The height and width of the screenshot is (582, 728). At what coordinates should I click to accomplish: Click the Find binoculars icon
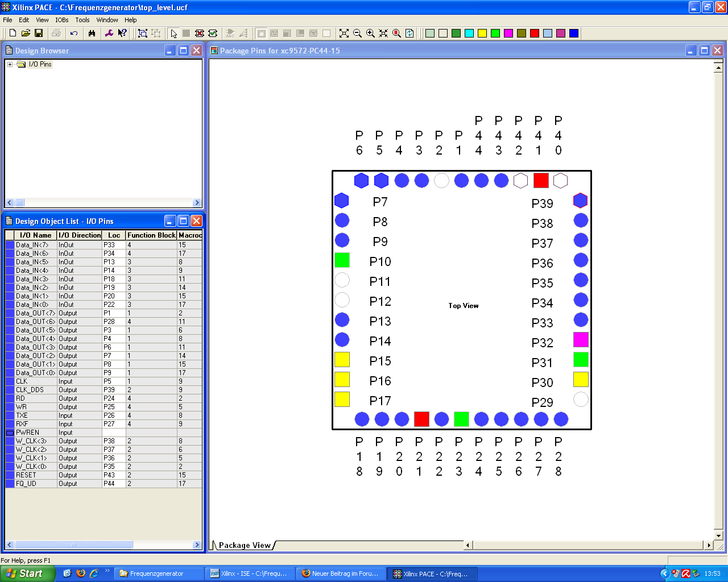92,34
